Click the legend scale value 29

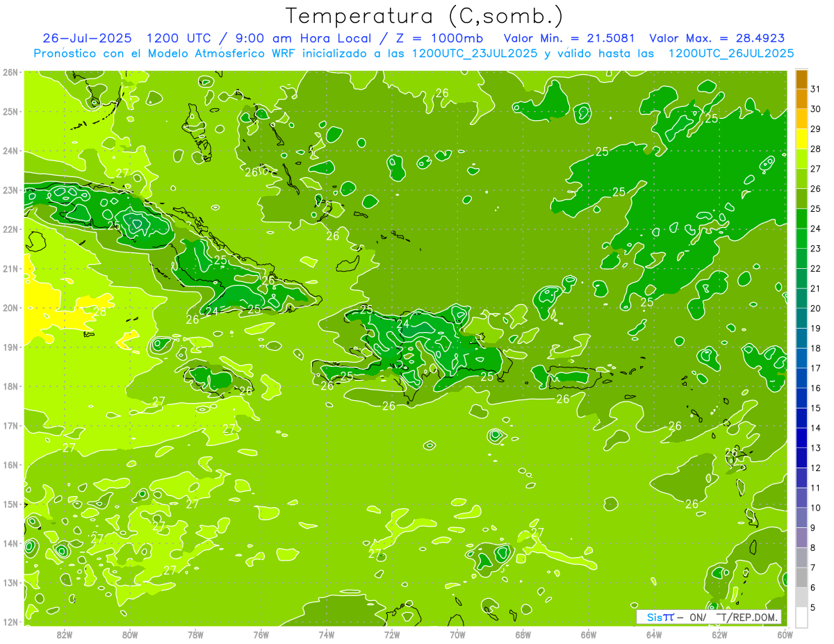[x=815, y=129]
